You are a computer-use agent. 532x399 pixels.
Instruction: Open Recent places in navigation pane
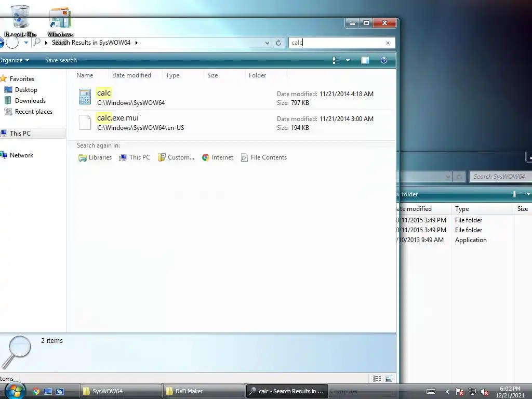33,112
